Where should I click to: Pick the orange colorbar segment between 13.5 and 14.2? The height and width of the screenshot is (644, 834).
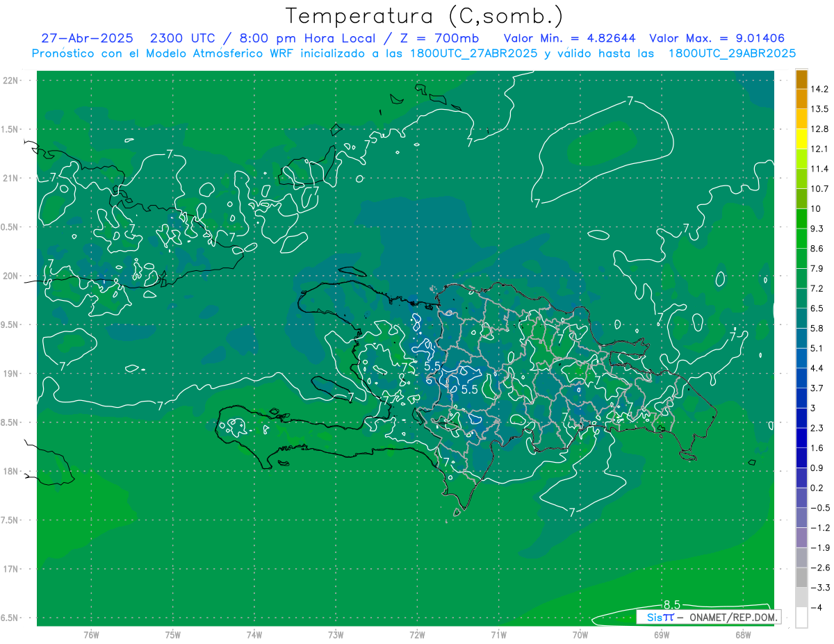coord(801,99)
